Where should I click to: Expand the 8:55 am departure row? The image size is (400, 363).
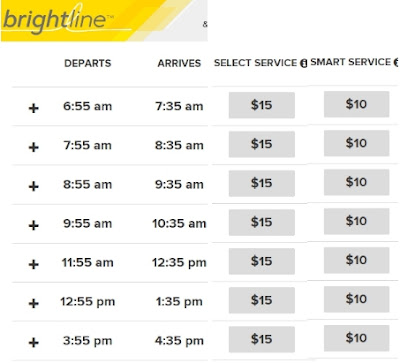pos(34,186)
